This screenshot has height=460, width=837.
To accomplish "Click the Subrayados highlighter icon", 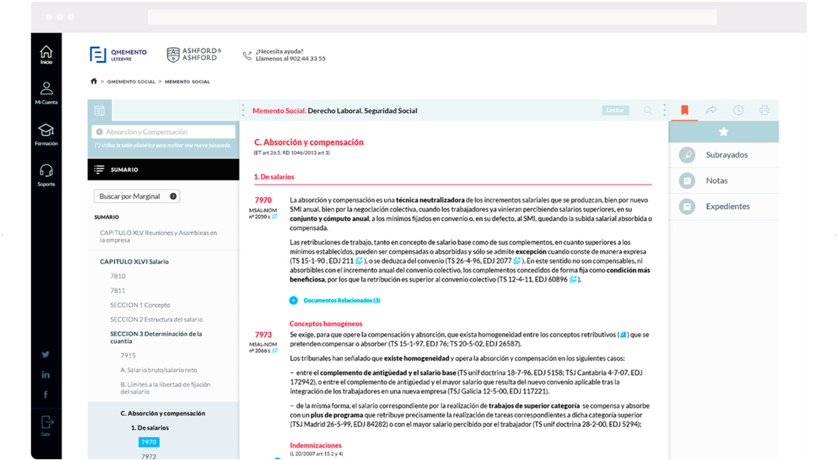I will coord(687,155).
